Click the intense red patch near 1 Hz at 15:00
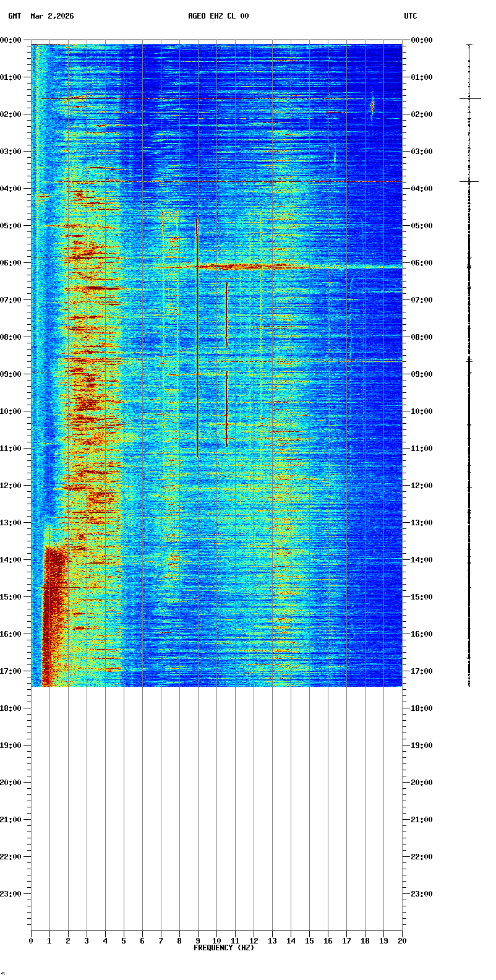This screenshot has width=496, height=980. [54, 597]
